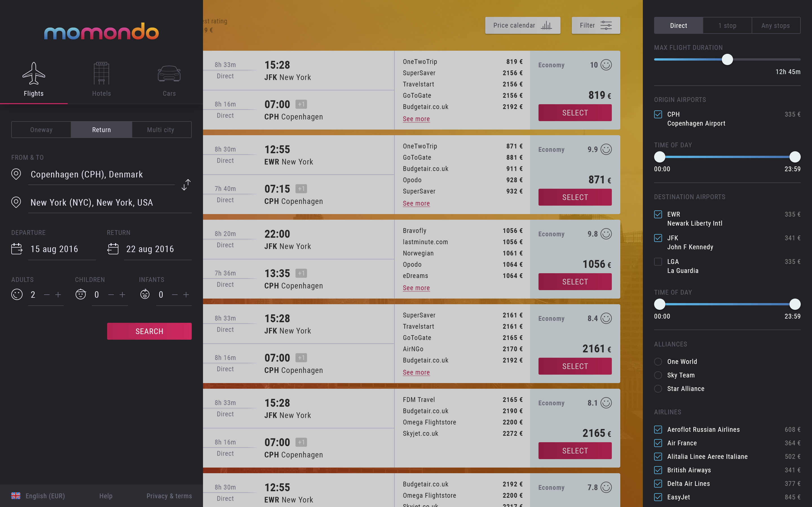Open the Cars section via car icon
Viewport: 812px width, 507px height.
tap(169, 74)
